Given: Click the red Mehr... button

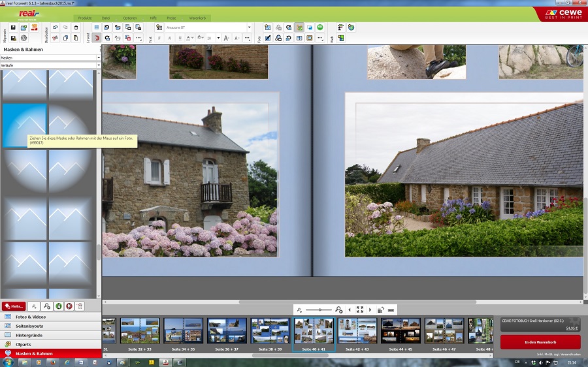Looking at the screenshot, I should pyautogui.click(x=14, y=306).
